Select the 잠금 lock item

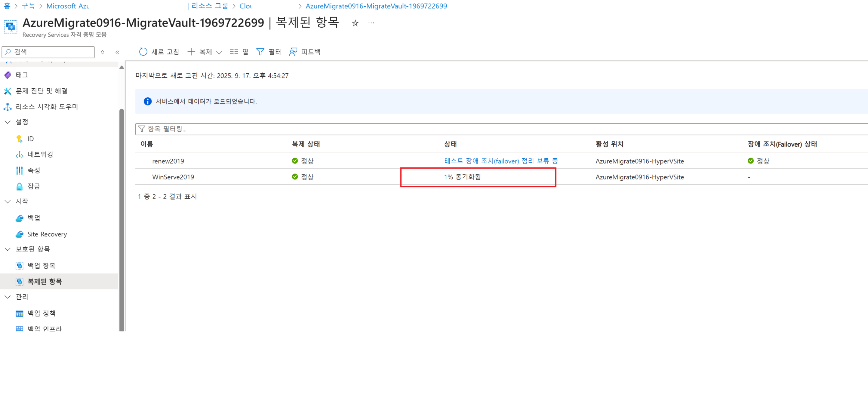(33, 186)
